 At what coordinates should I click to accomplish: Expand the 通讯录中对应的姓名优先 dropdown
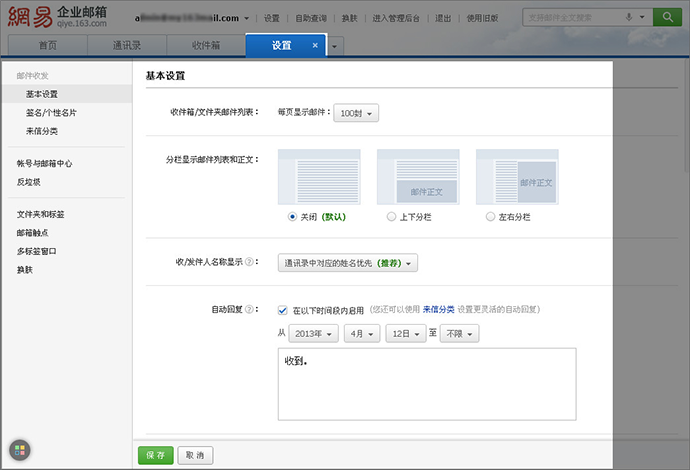tap(347, 263)
